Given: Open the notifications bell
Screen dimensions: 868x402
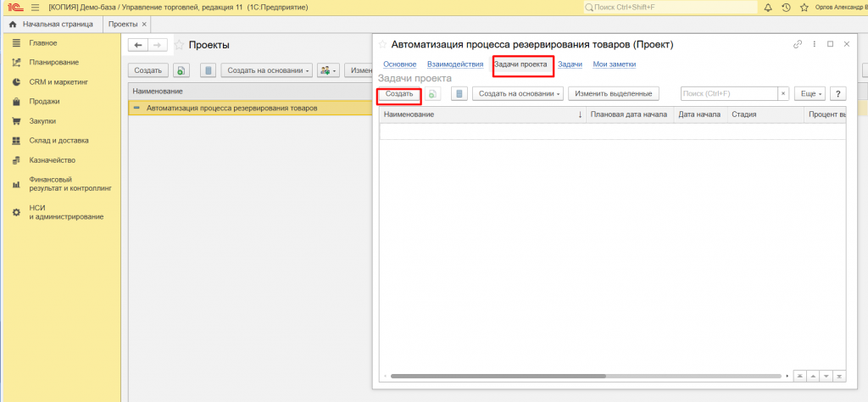Looking at the screenshot, I should click(768, 8).
